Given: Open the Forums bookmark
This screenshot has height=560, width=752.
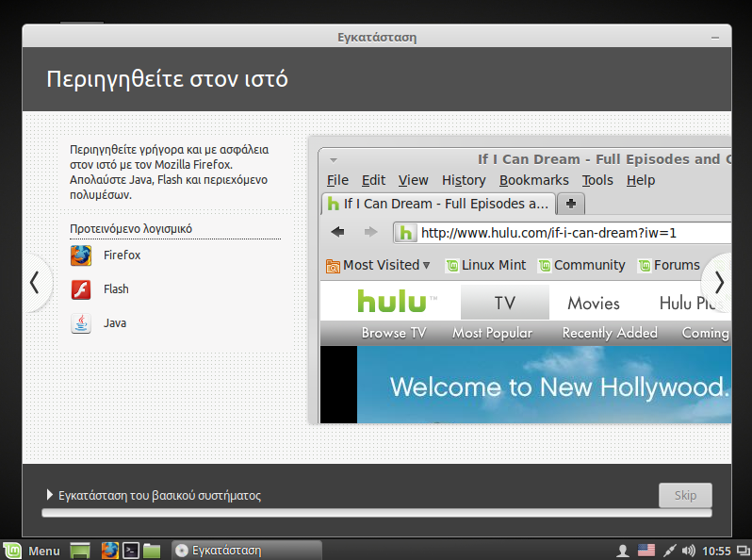Looking at the screenshot, I should coord(669,265).
